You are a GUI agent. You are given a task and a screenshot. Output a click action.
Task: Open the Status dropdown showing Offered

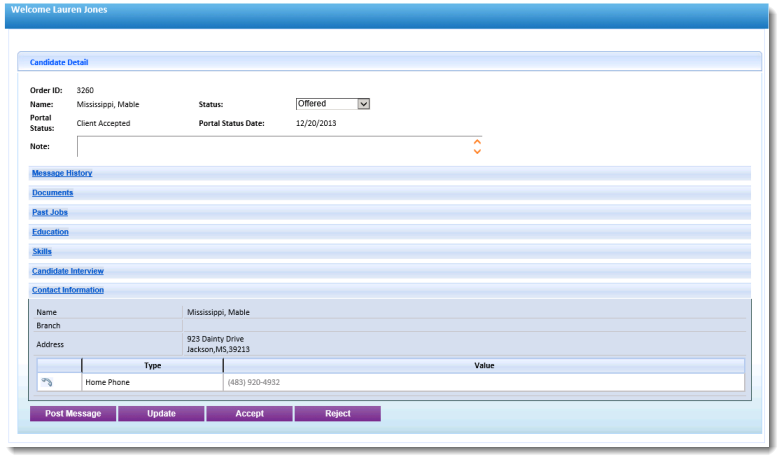pos(333,104)
